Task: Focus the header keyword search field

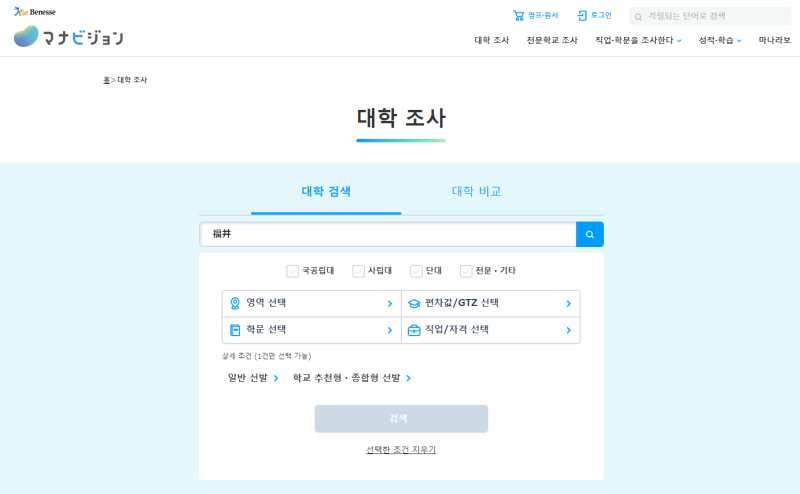Action: 710,16
